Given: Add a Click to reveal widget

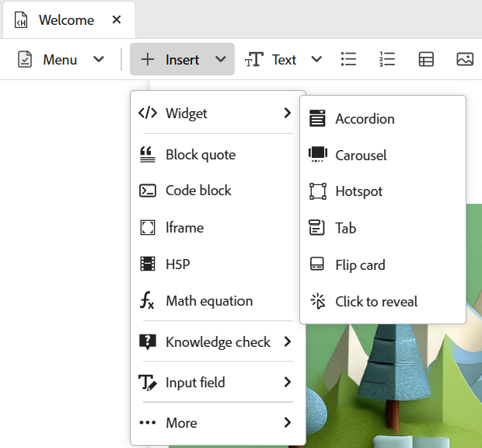Looking at the screenshot, I should 376,302.
